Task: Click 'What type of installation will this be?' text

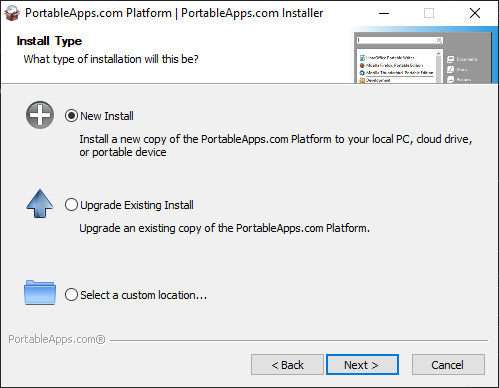Action: (111, 59)
